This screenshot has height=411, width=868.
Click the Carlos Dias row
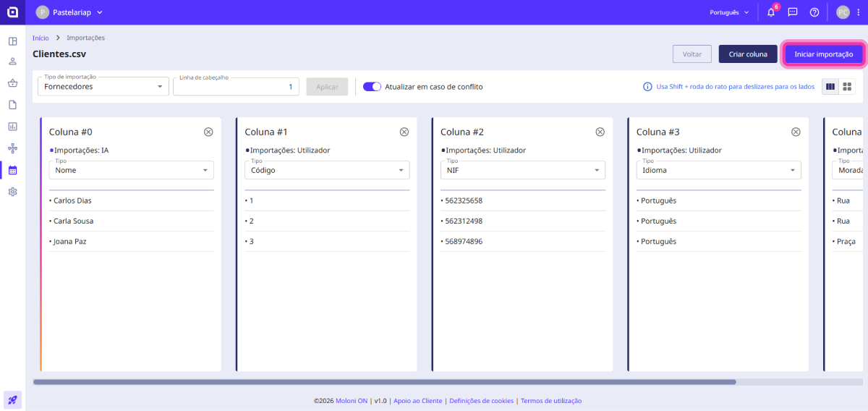tap(131, 200)
